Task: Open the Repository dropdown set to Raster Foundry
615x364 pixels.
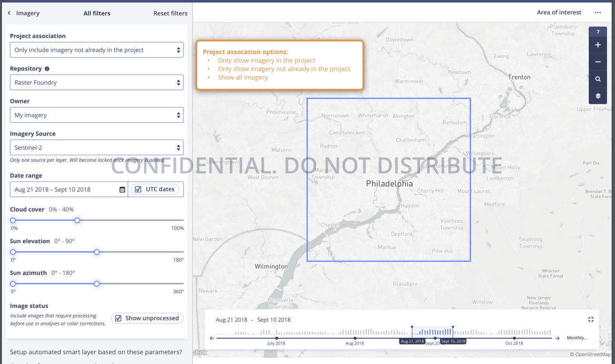Action: tap(97, 82)
